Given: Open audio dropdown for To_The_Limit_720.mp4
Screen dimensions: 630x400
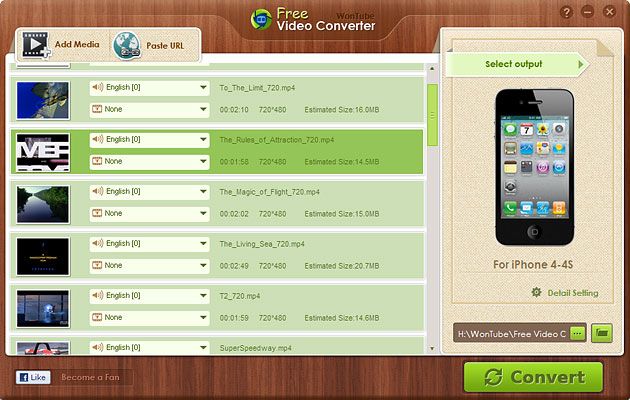Looking at the screenshot, I should (147, 88).
